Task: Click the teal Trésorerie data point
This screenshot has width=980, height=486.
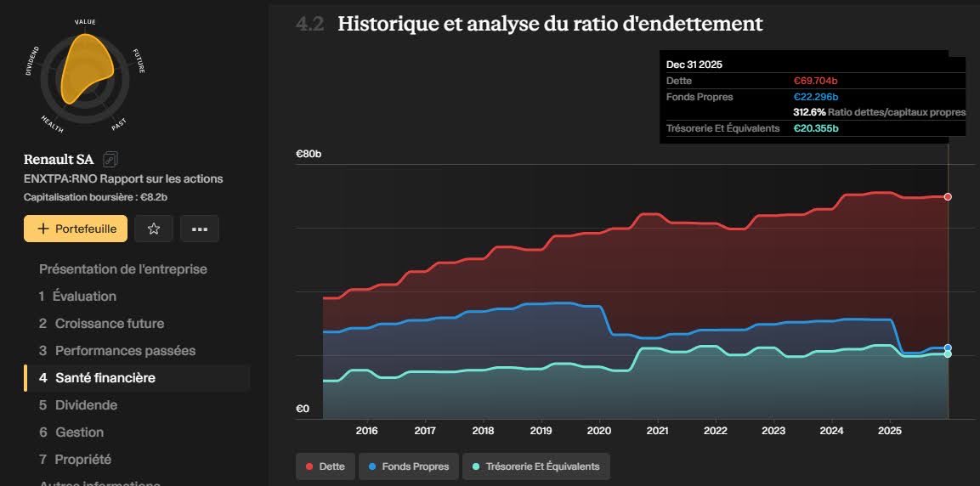Action: click(x=948, y=354)
